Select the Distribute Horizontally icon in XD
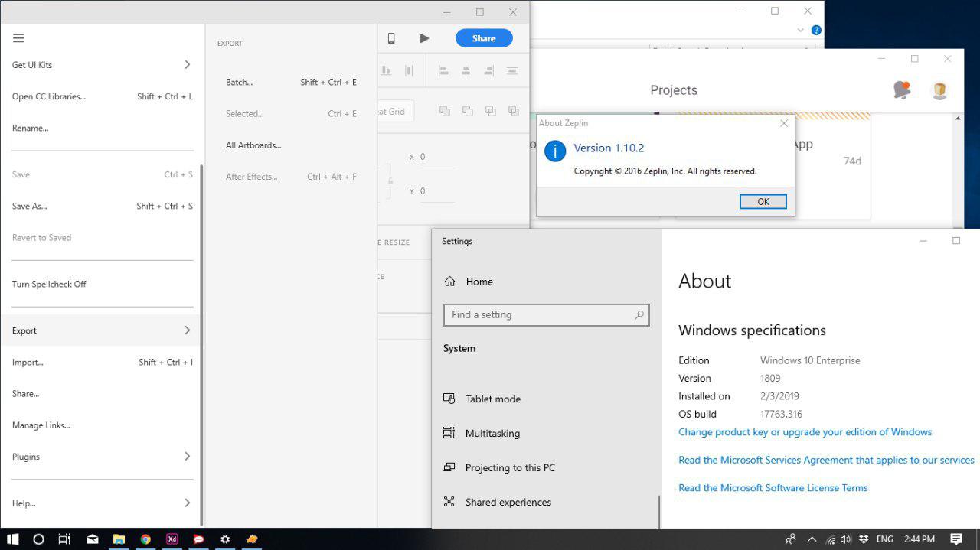The height and width of the screenshot is (550, 980). click(409, 71)
